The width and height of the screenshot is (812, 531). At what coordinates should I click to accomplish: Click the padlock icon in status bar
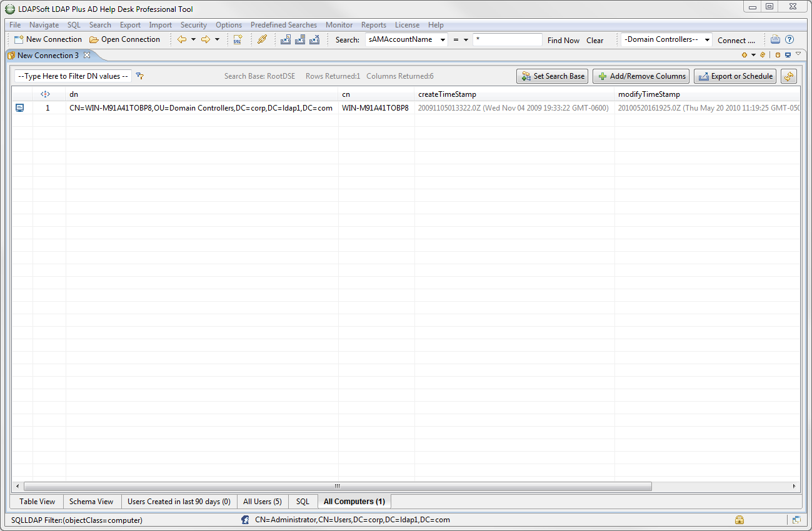pos(739,520)
